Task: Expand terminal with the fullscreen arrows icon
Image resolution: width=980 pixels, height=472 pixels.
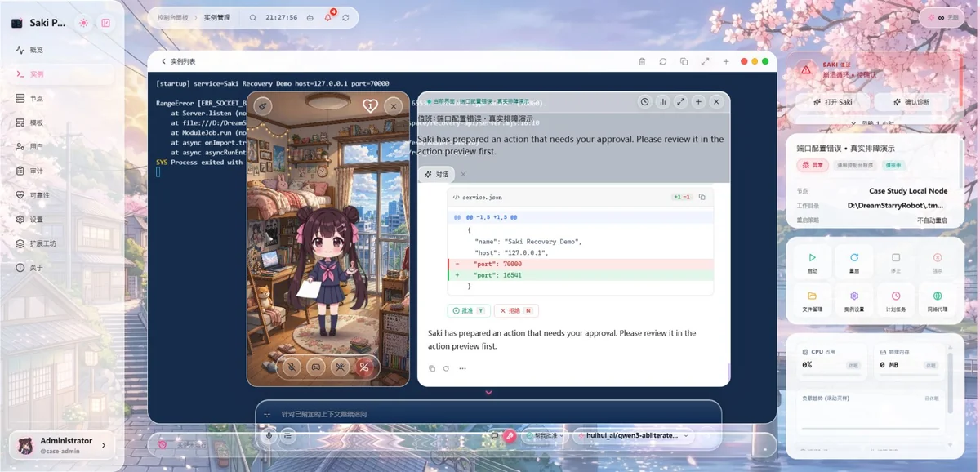Action: (705, 61)
